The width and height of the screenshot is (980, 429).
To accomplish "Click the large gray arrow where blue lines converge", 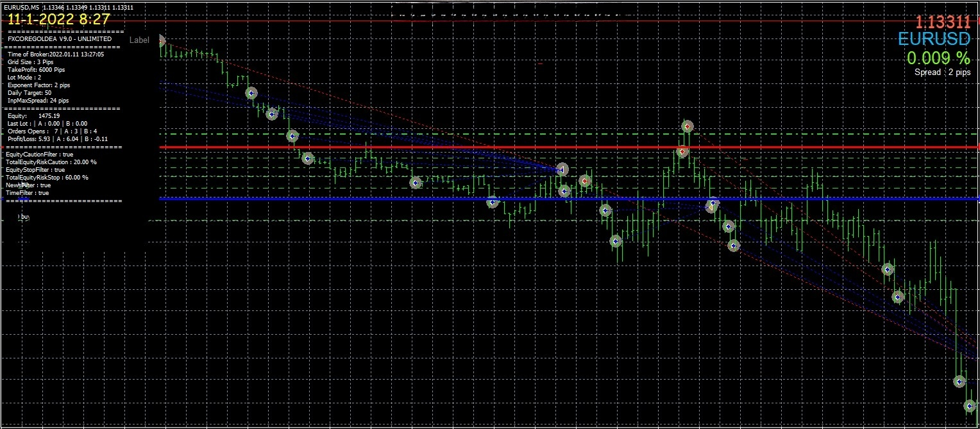I will [x=562, y=170].
